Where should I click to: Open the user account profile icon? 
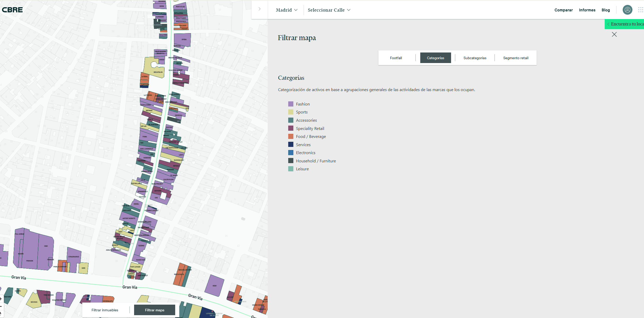pyautogui.click(x=627, y=10)
